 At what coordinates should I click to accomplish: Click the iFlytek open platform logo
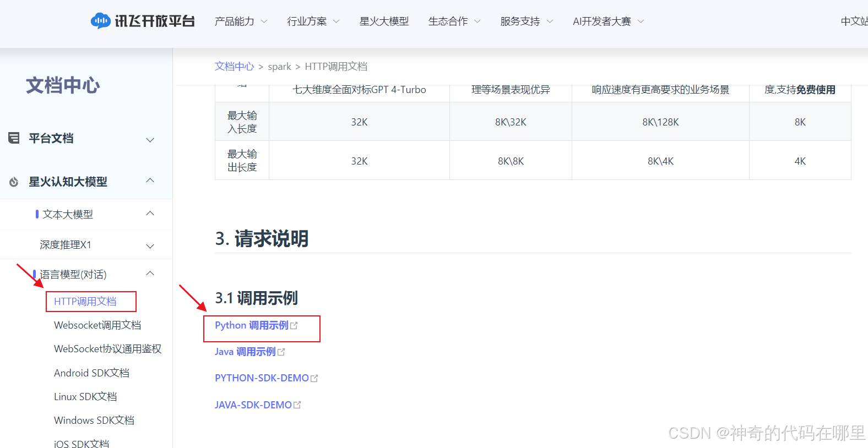tap(143, 21)
